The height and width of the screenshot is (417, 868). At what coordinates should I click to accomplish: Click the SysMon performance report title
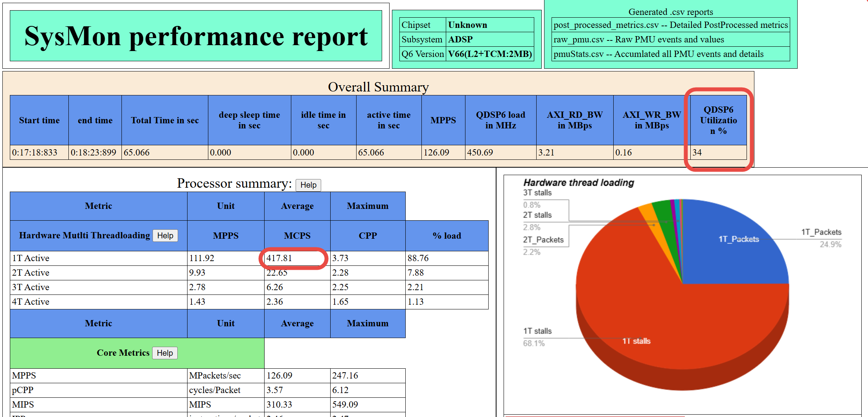tap(196, 36)
